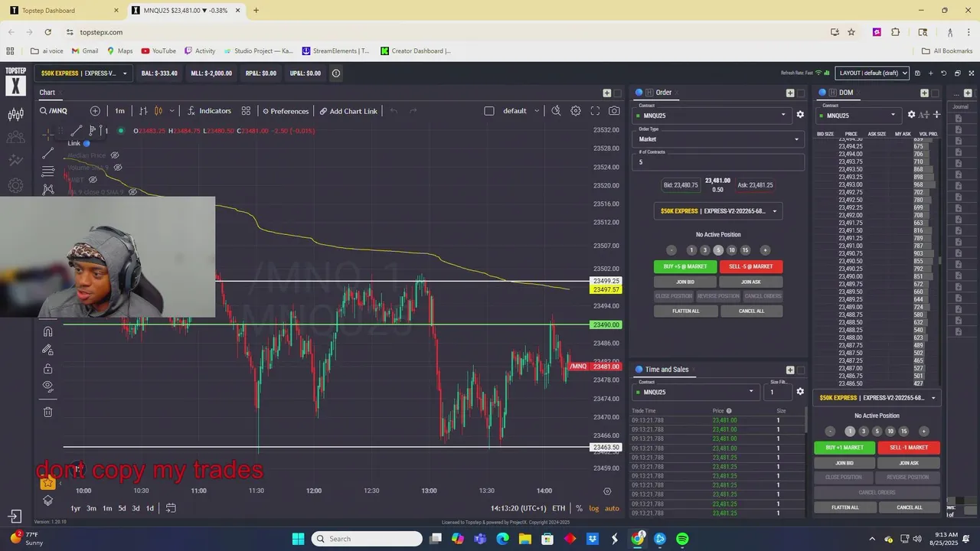Set chart range to 5d

tap(122, 508)
